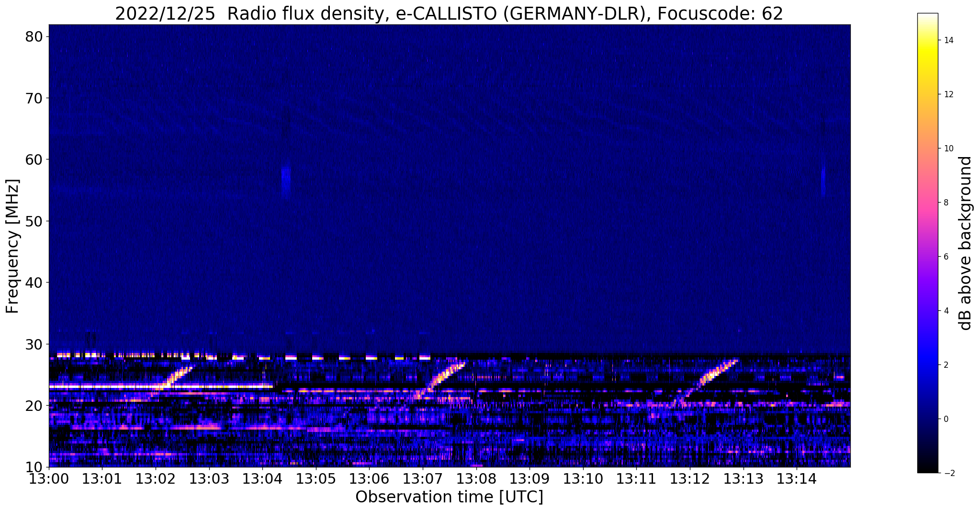
Task: Click the yellow region of the colorbar near 13
Action: click(x=927, y=67)
